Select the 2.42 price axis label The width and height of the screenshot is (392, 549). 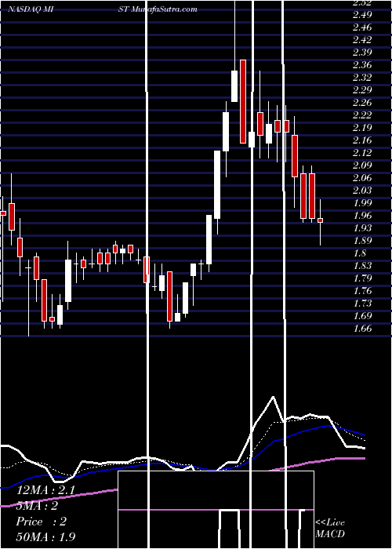(x=362, y=40)
